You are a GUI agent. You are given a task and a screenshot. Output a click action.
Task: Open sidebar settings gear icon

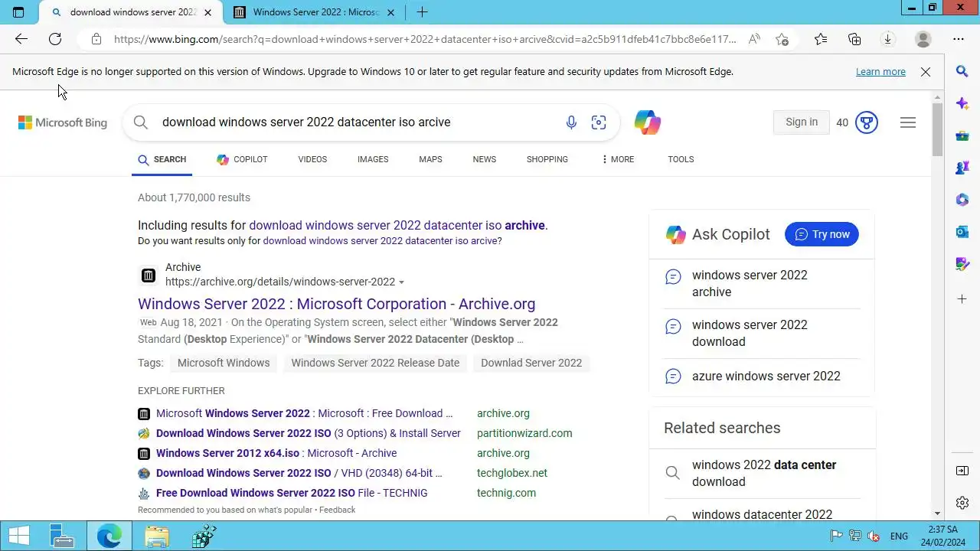pos(962,503)
